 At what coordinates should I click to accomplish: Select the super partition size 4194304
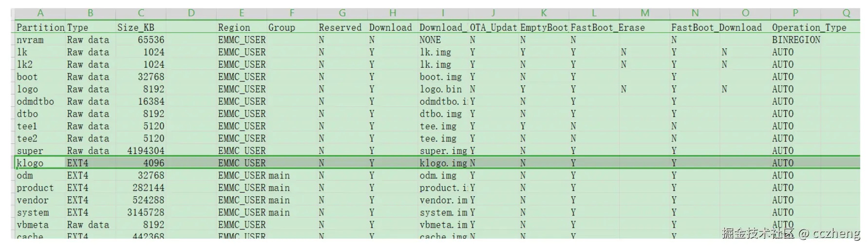tap(141, 151)
